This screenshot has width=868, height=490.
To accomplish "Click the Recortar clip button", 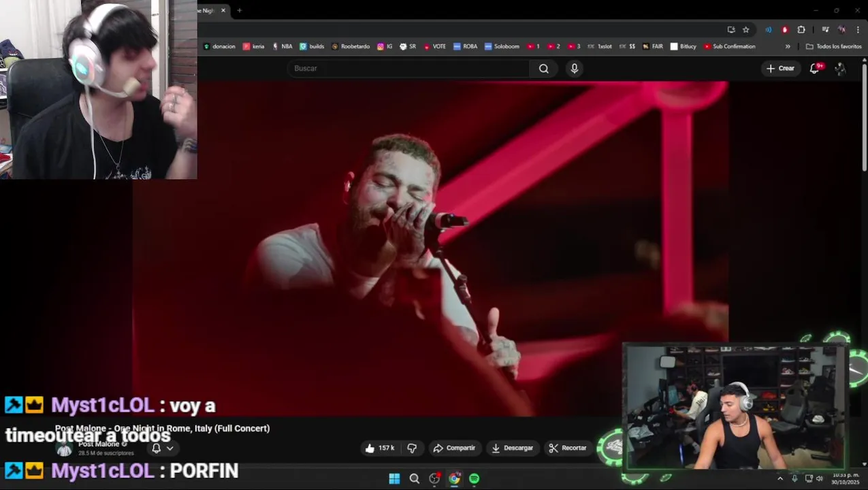I will tap(568, 448).
